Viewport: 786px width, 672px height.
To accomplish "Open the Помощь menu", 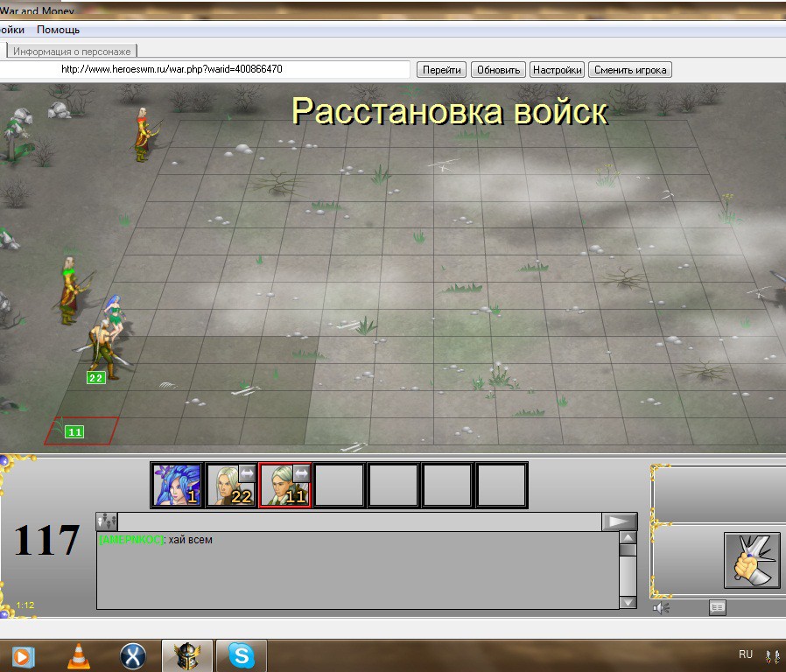I will coord(58,30).
